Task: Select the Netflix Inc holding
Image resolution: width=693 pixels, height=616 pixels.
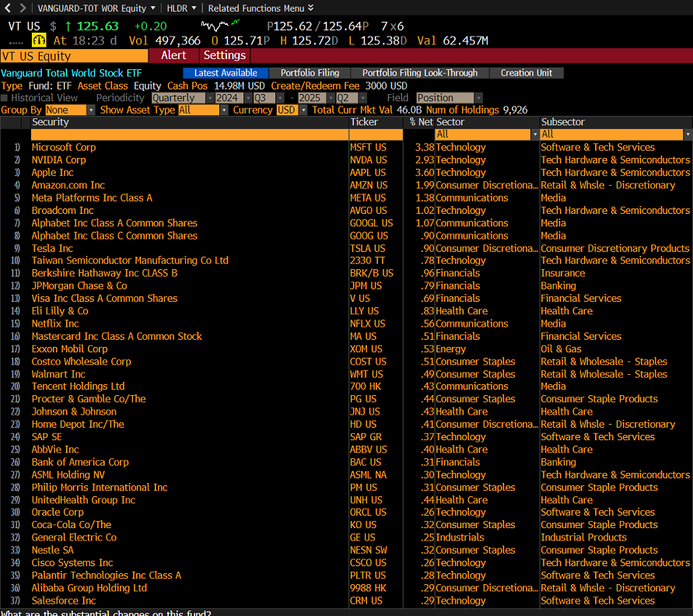Action: (55, 324)
